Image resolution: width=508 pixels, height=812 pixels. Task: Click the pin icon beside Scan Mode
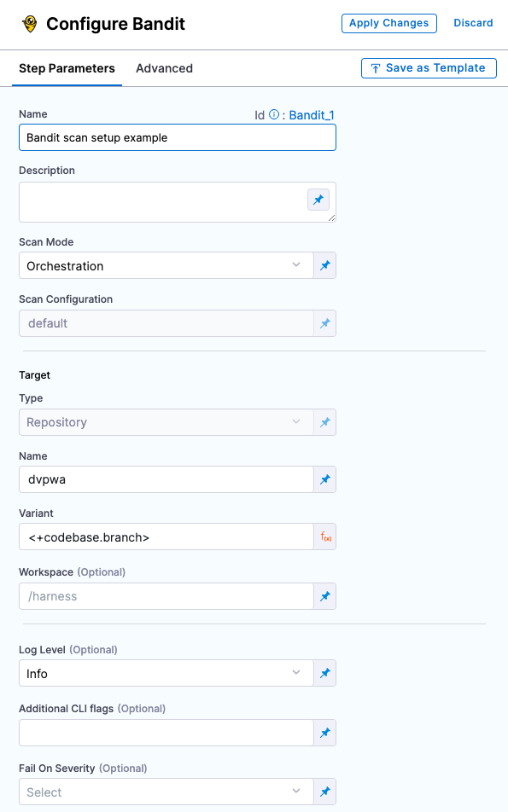(x=324, y=265)
